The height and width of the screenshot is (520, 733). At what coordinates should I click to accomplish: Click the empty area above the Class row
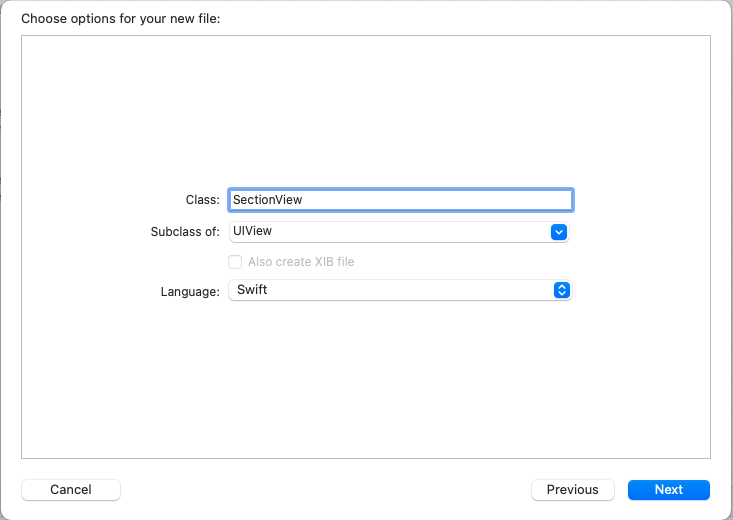point(366,110)
